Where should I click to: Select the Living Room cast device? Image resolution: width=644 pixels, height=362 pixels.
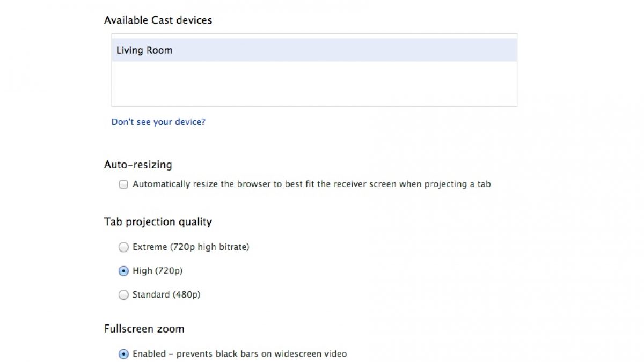pyautogui.click(x=144, y=50)
